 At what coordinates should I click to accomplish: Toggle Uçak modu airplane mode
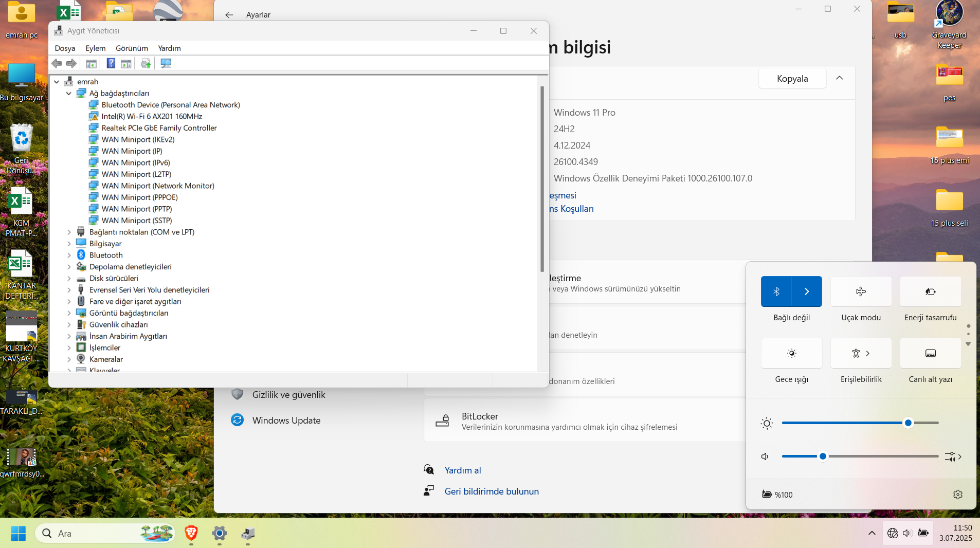pos(861,291)
